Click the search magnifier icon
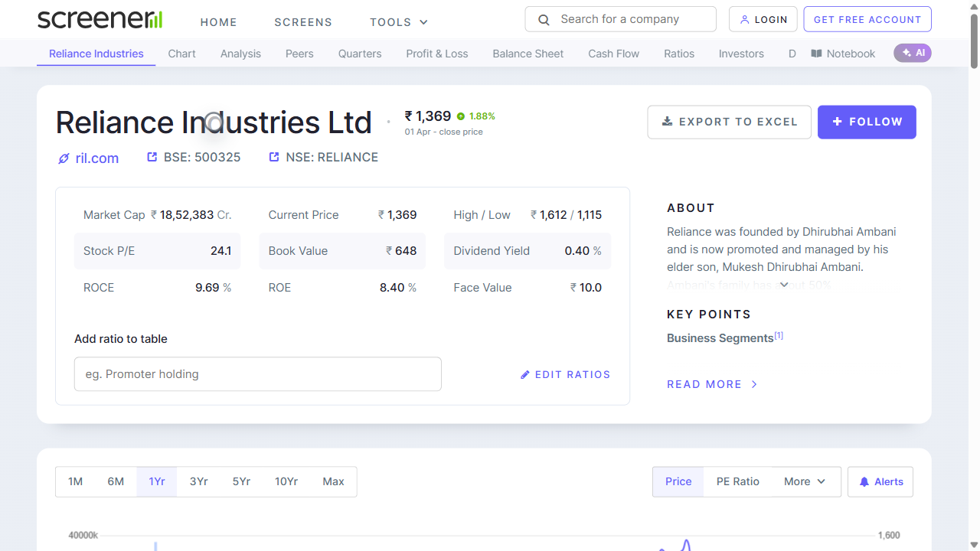This screenshot has height=551, width=980. click(544, 18)
